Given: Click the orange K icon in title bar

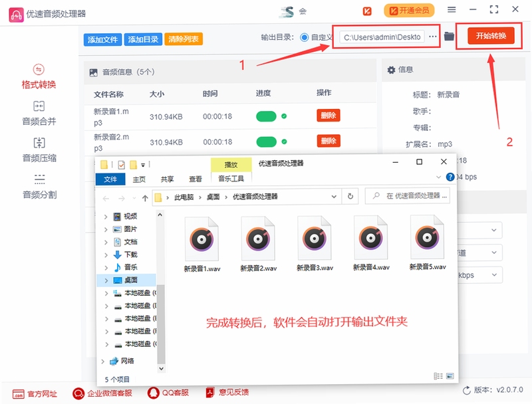Looking at the screenshot, I should tap(367, 11).
